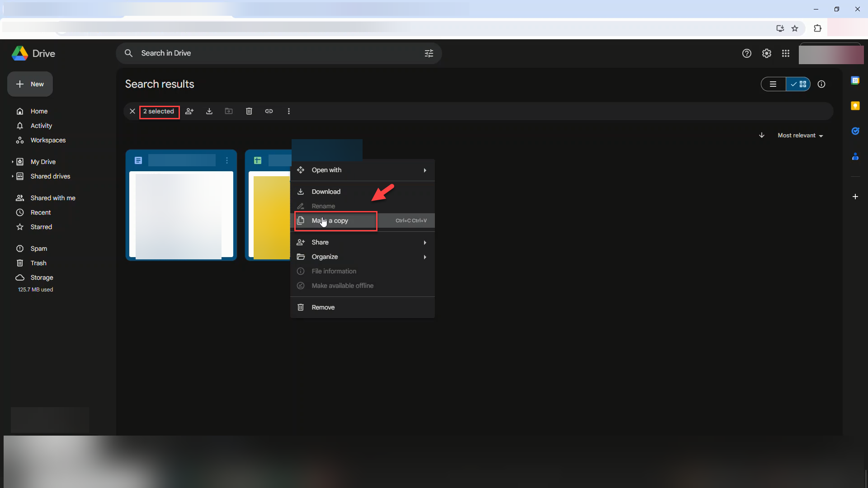
Task: Open advanced search filter options icon
Action: coord(429,53)
